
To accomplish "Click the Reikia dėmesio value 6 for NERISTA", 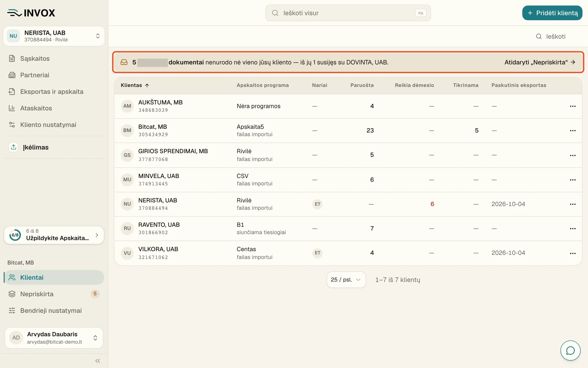I will click(x=432, y=204).
